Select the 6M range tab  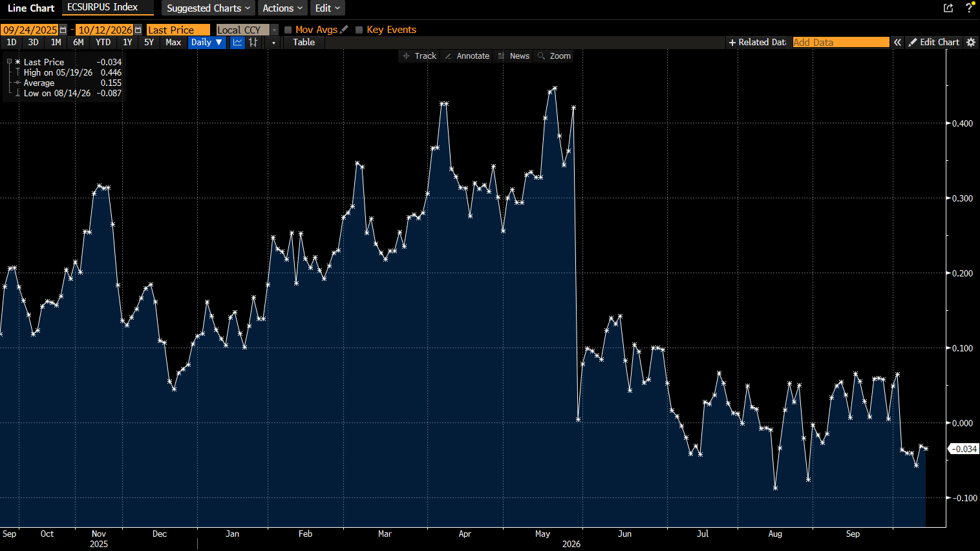78,42
